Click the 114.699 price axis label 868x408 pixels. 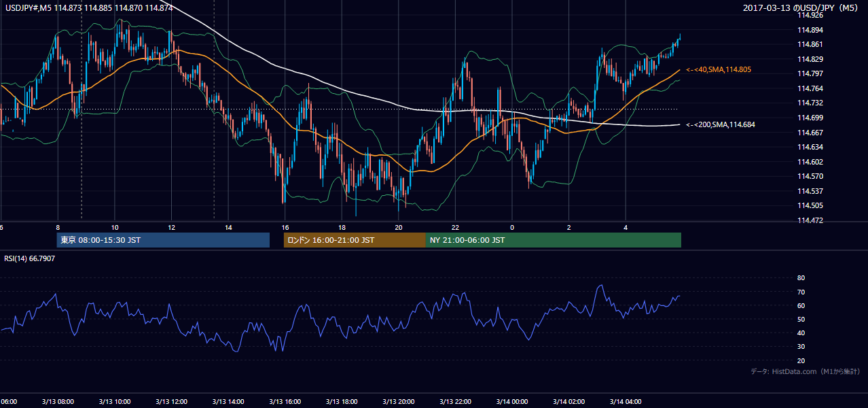809,118
